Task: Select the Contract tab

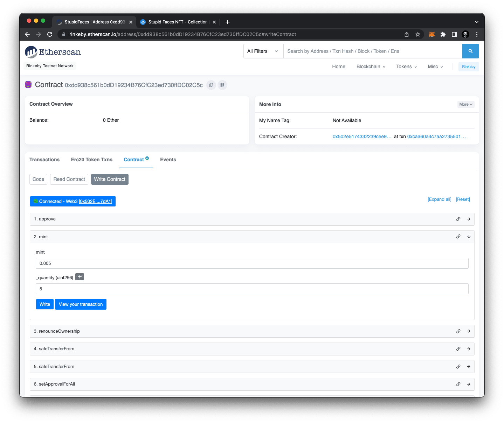Action: 136,160
